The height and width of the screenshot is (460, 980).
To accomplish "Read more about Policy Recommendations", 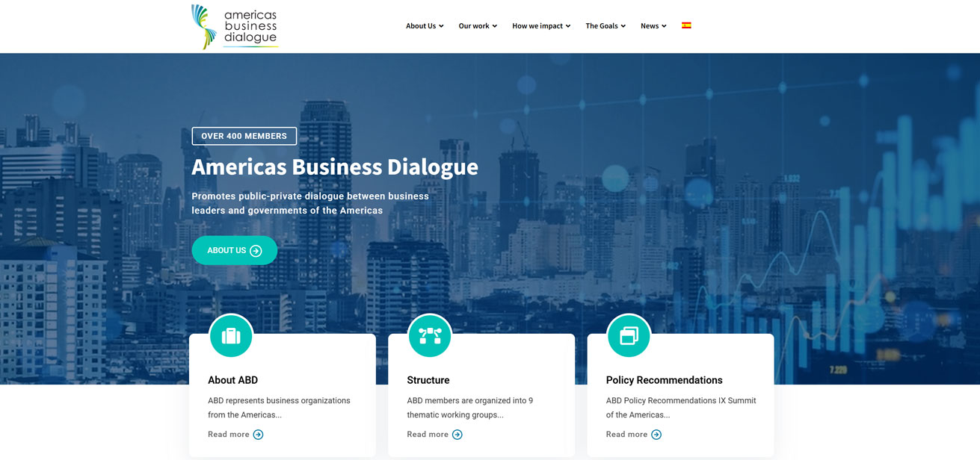I will 626,435.
